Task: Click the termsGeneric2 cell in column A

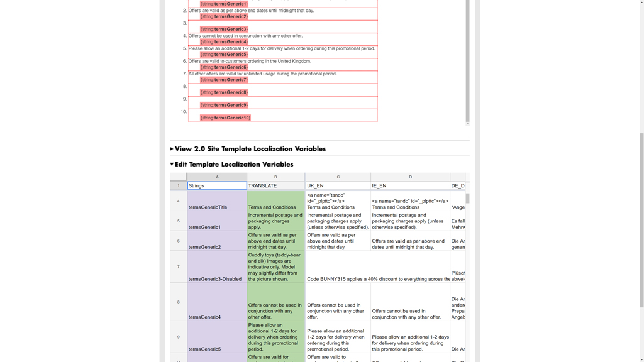Action: click(217, 241)
